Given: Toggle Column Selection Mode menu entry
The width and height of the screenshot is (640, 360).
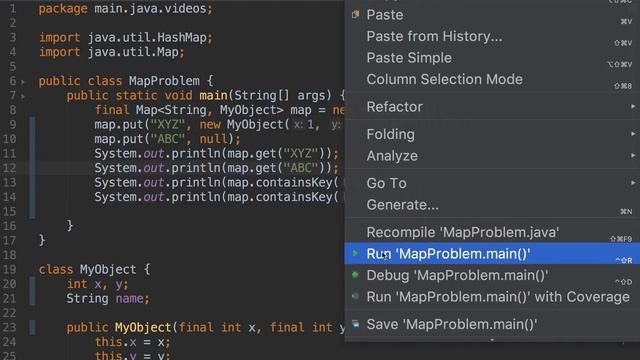Looking at the screenshot, I should (x=492, y=79).
